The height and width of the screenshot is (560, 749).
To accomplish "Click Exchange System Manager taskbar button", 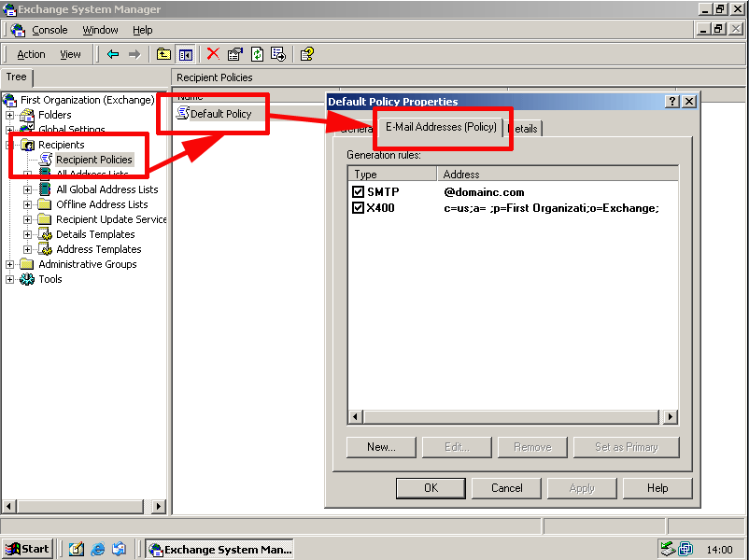I will click(219, 550).
